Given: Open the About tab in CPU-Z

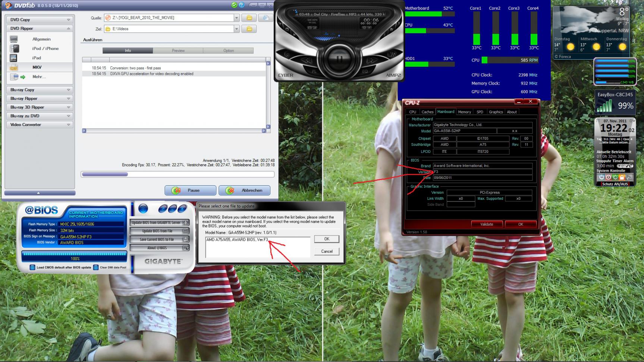Looking at the screenshot, I should point(512,112).
